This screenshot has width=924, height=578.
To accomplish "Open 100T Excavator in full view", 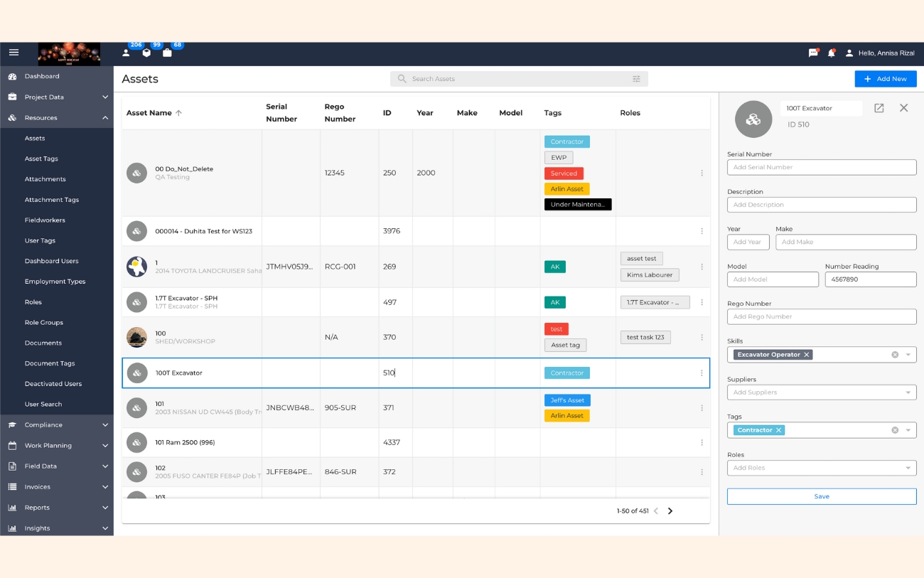I will coord(879,108).
